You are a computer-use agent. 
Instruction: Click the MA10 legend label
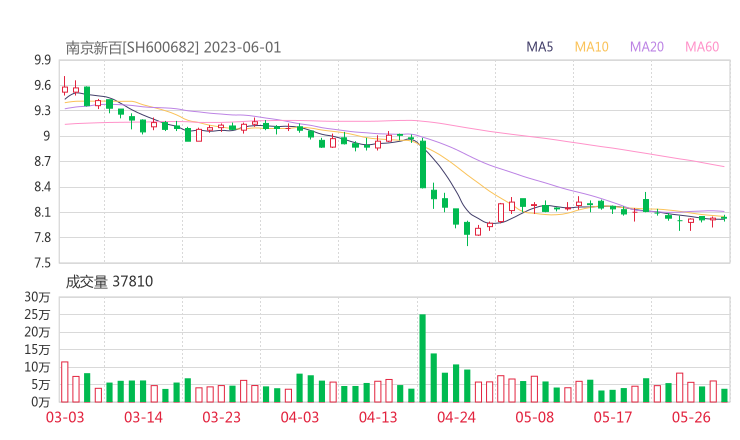pyautogui.click(x=591, y=47)
